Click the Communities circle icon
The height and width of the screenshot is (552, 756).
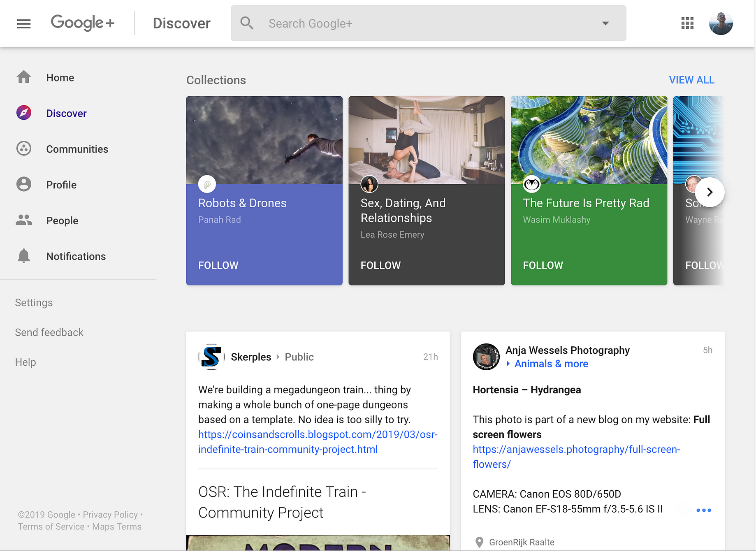pos(24,148)
